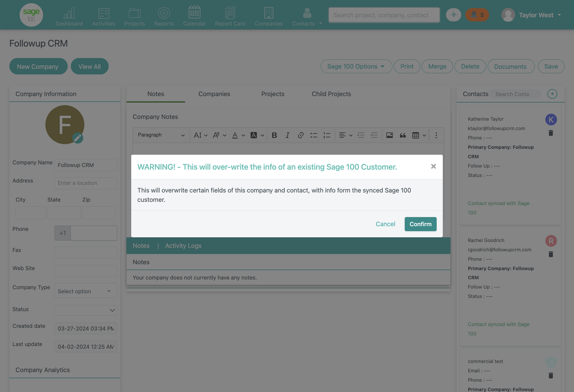Image resolution: width=574 pixels, height=392 pixels.
Task: Open the Paragraph style dropdown
Action: (161, 135)
